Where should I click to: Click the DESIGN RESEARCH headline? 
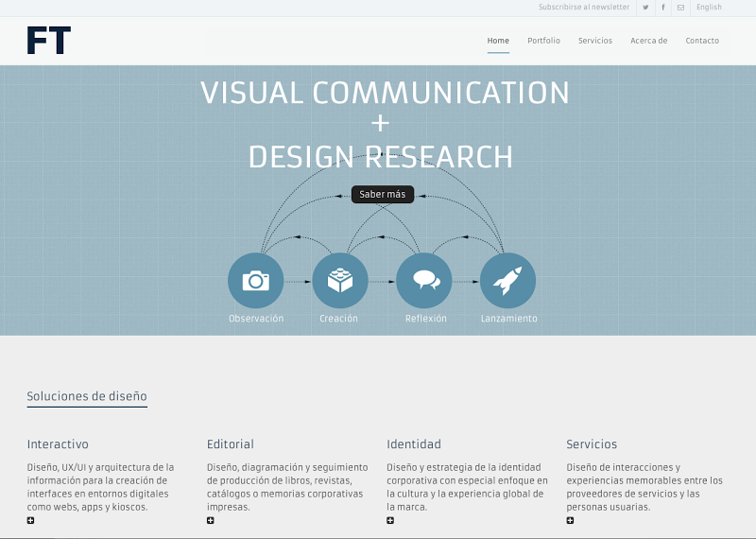(381, 157)
